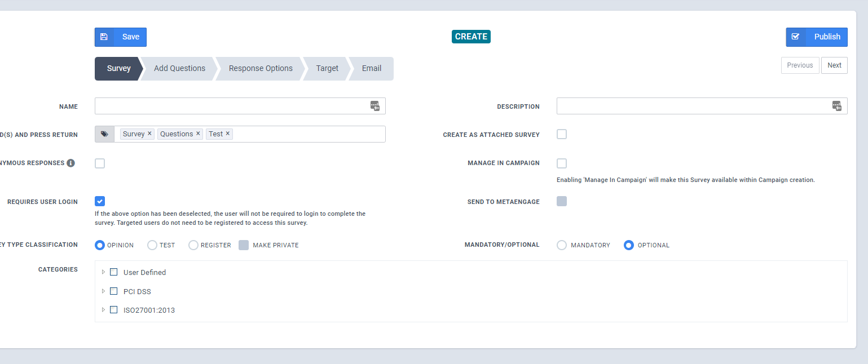Click the tag icon beside keywords

tap(104, 134)
